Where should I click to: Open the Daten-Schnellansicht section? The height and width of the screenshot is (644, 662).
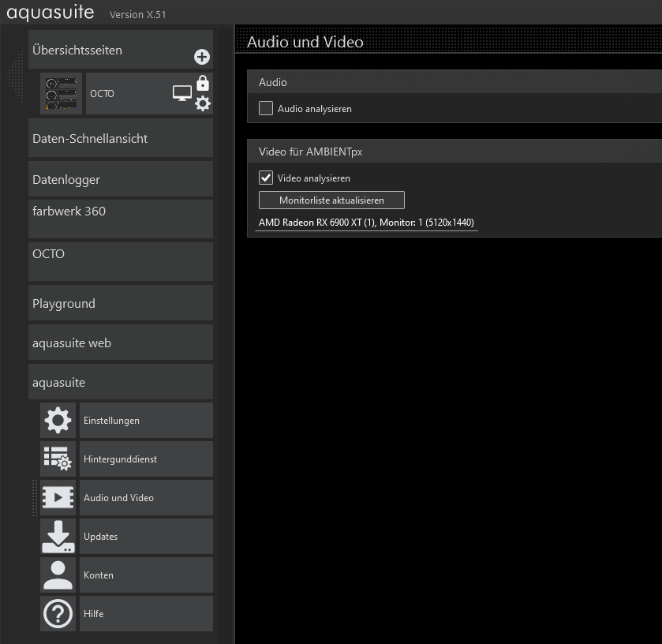[x=120, y=138]
